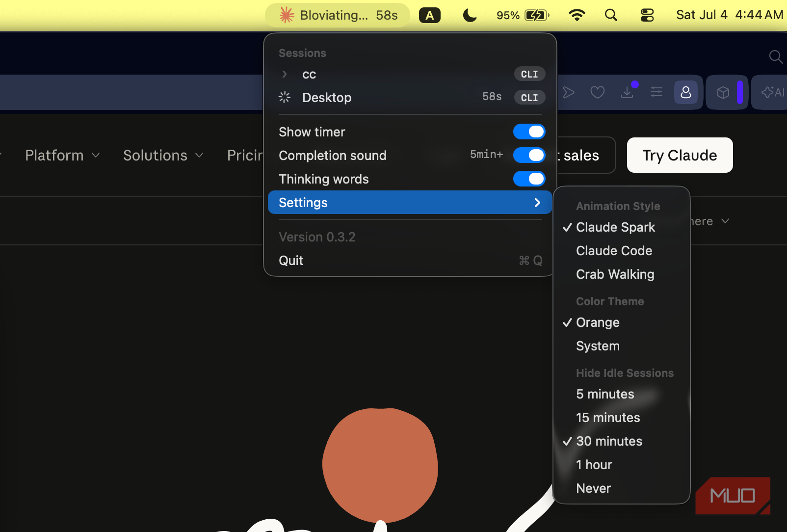
Task: Click the Claude spark menu bar icon
Action: tap(287, 15)
